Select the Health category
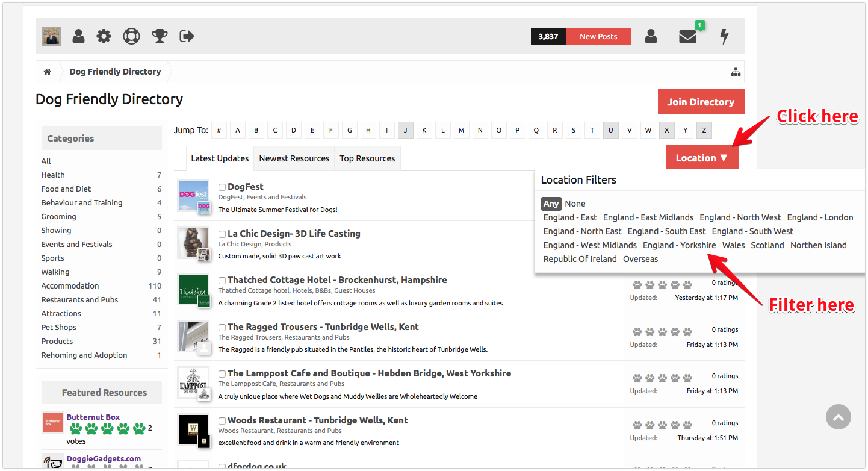Viewport: 868px width, 471px height. 53,175
